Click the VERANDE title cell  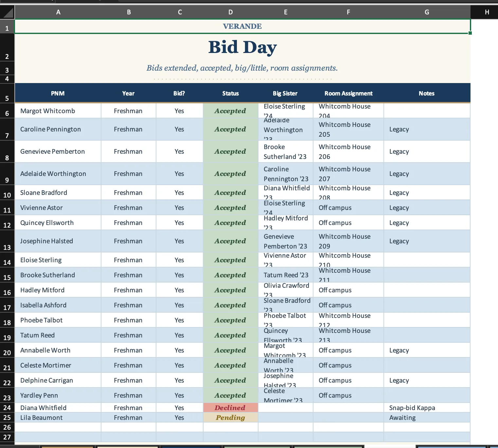coord(242,26)
